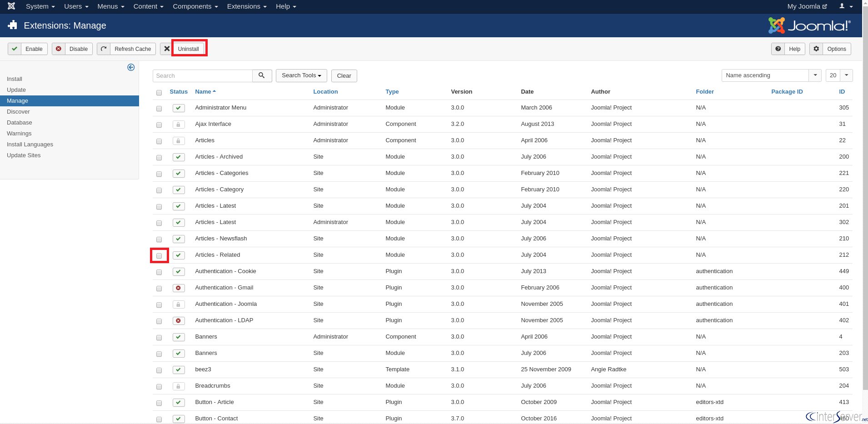Sort by Package ID column header
This screenshot has height=424, width=868.
point(787,92)
